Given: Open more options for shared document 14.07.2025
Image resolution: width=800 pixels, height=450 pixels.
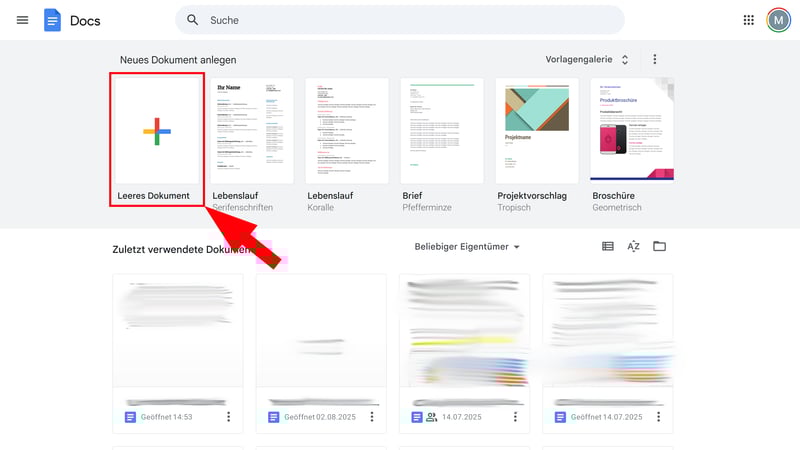Looking at the screenshot, I should click(515, 417).
